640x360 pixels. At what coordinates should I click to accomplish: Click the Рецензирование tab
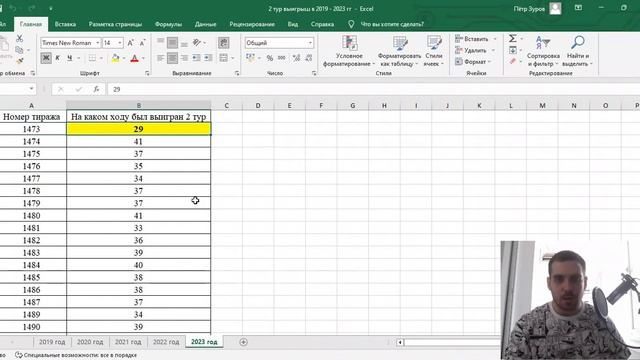pos(252,24)
